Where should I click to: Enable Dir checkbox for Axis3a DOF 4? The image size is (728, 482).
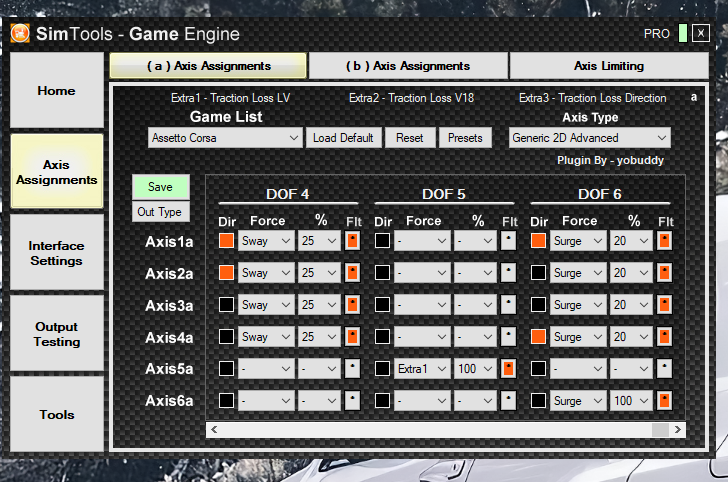pyautogui.click(x=227, y=305)
